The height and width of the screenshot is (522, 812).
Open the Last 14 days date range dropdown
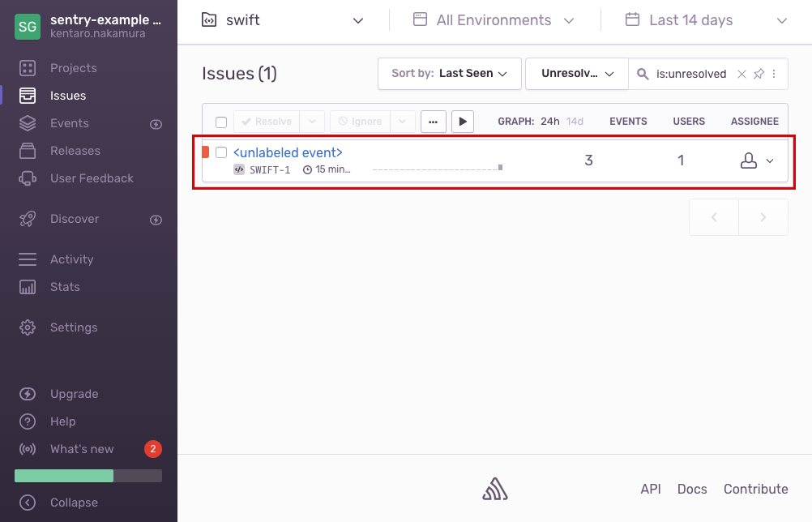tap(707, 20)
